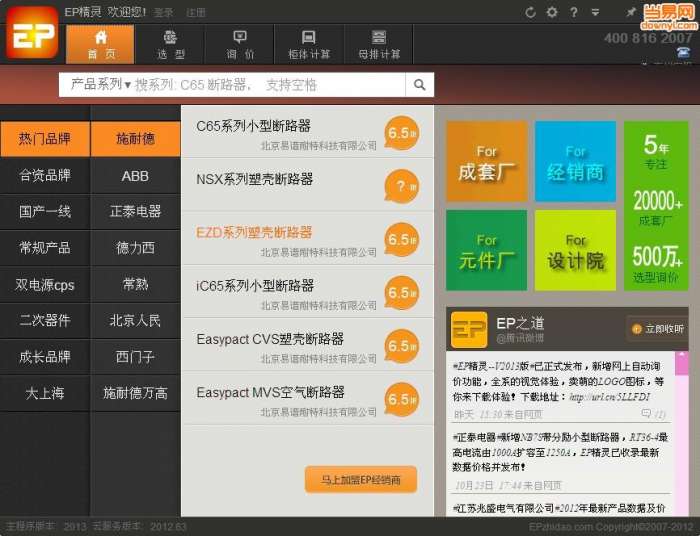This screenshot has width=700, height=536.
Task: Open the title bar dropdown menu arrow
Action: coord(595,12)
